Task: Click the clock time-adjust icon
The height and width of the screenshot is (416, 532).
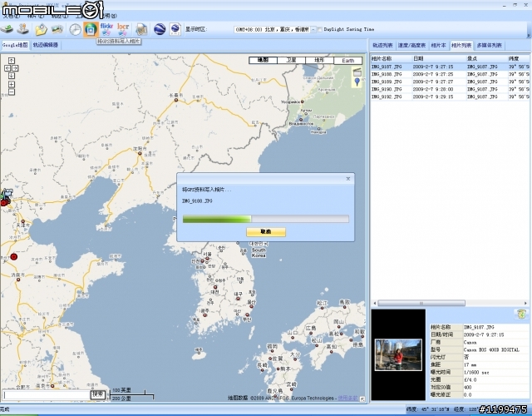Action: click(75, 30)
